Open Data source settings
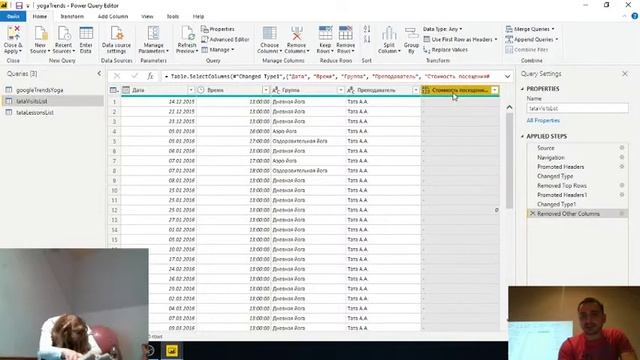This screenshot has width=640, height=360. (x=116, y=39)
